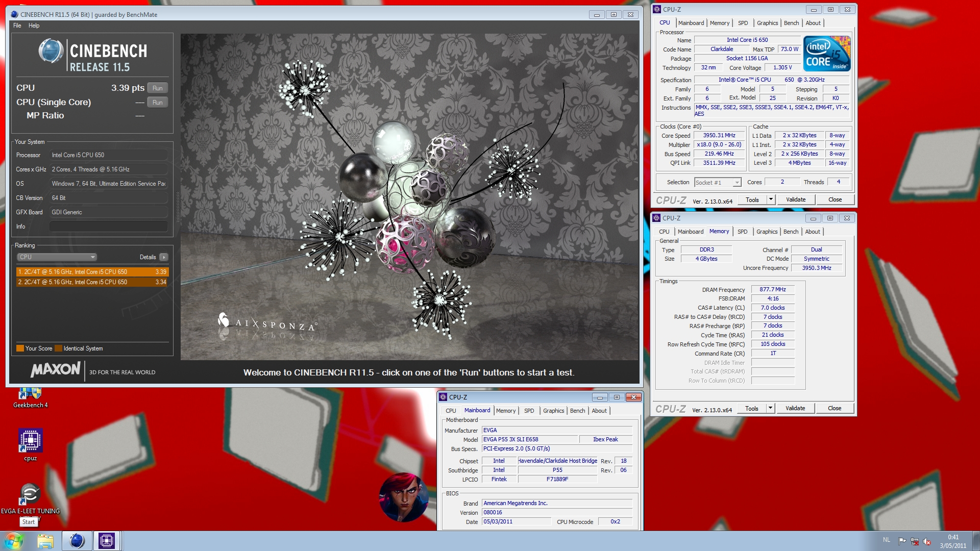
Task: Click the Details label in Ranking panel
Action: pyautogui.click(x=148, y=257)
